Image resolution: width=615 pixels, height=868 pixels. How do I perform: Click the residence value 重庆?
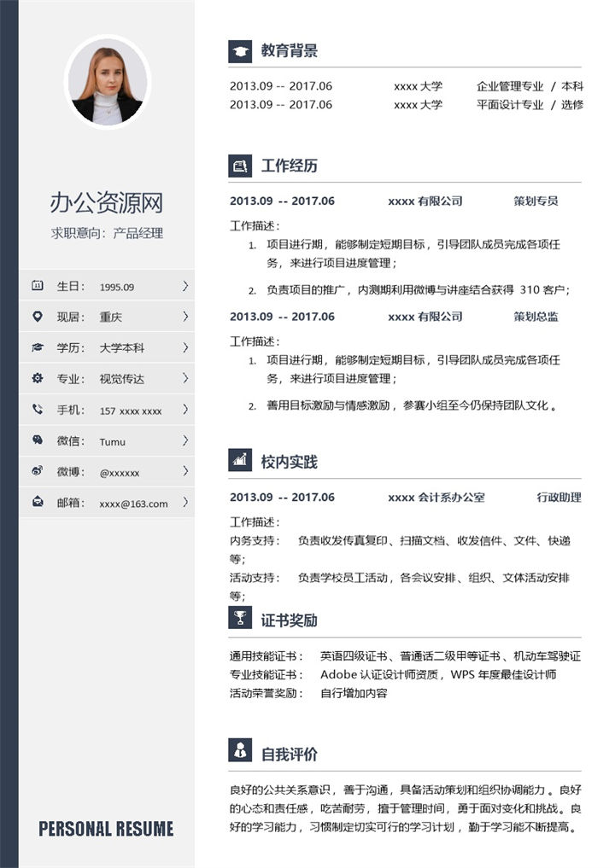(111, 317)
